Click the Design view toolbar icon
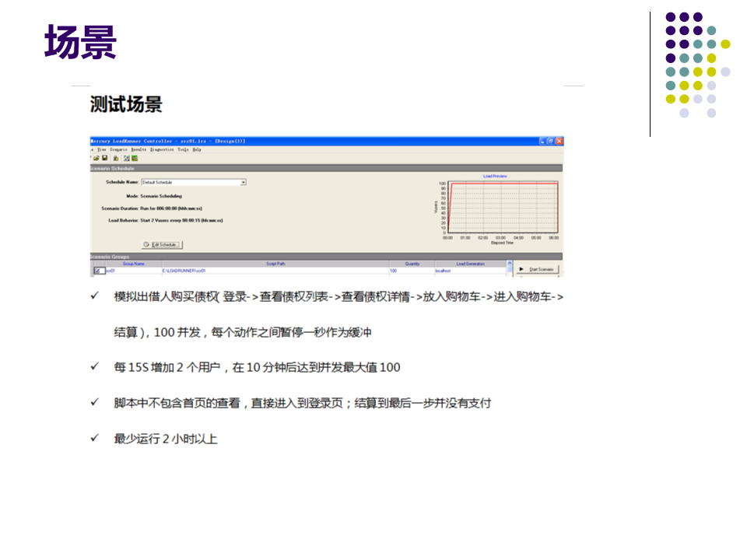747x560 pixels. [x=127, y=158]
